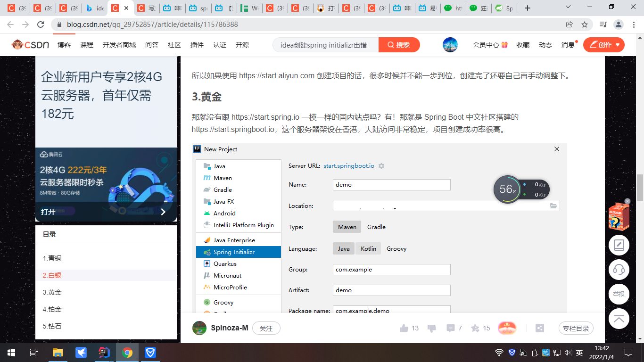Click the page vertical scrollbar thumb
This screenshot has height=362, width=644.
(640, 188)
